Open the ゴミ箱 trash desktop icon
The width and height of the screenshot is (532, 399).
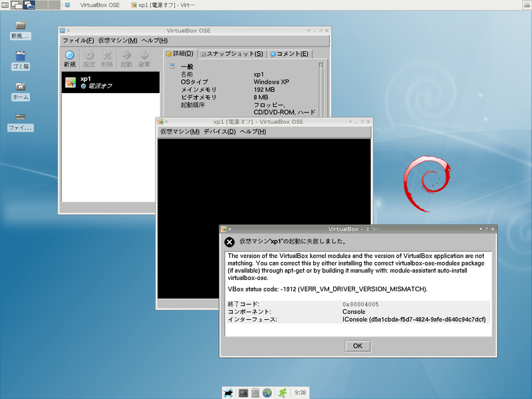coord(21,61)
